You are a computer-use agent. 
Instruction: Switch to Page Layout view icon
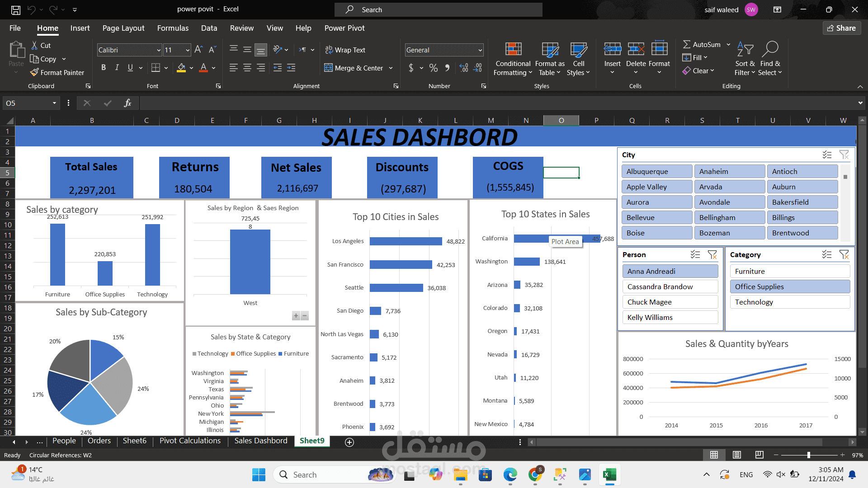(x=737, y=455)
